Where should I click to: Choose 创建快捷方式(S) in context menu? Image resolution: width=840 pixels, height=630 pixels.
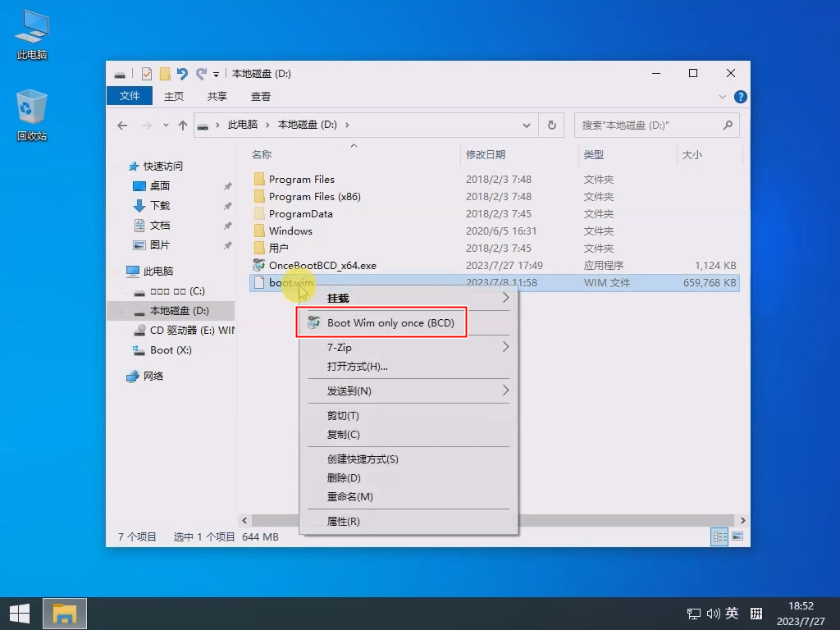[409, 459]
